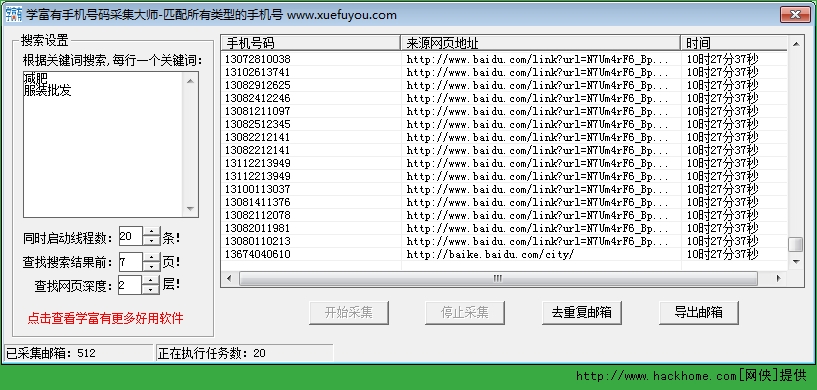Click the results list scroll-up arrow
This screenshot has height=390, width=817.
click(796, 44)
